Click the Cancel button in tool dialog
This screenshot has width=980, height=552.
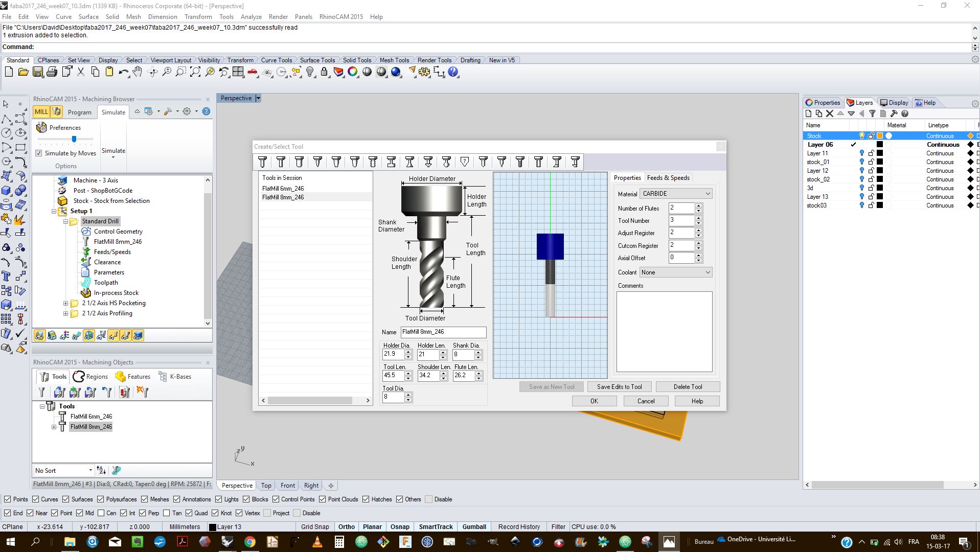click(646, 401)
